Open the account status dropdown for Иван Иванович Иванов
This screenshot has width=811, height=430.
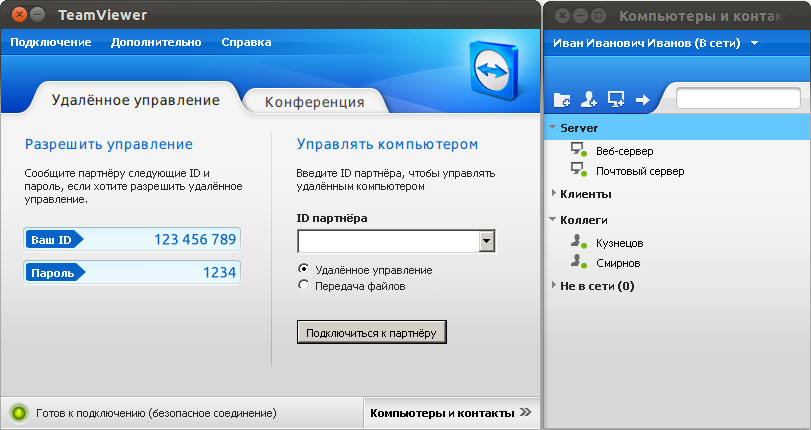[x=754, y=43]
